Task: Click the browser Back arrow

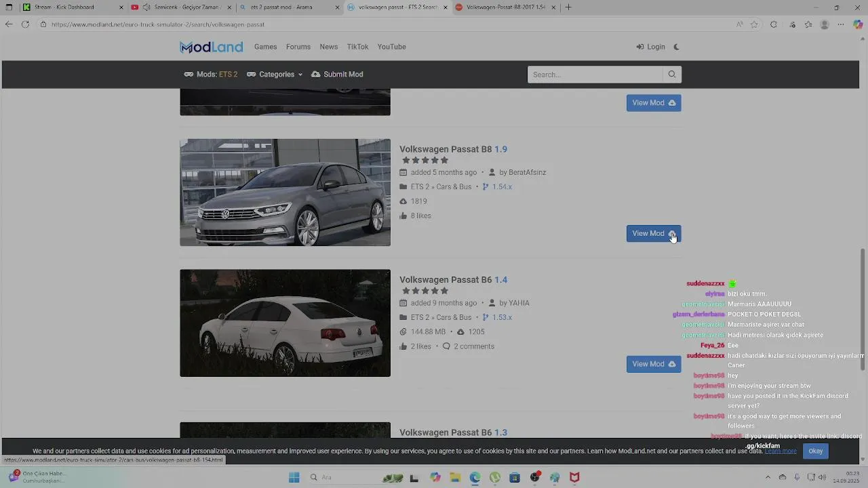Action: (x=9, y=24)
